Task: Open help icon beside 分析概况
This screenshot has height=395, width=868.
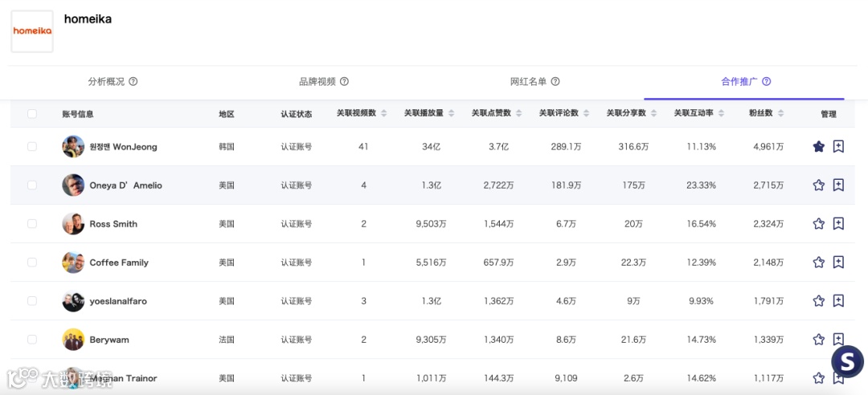Action: point(133,81)
